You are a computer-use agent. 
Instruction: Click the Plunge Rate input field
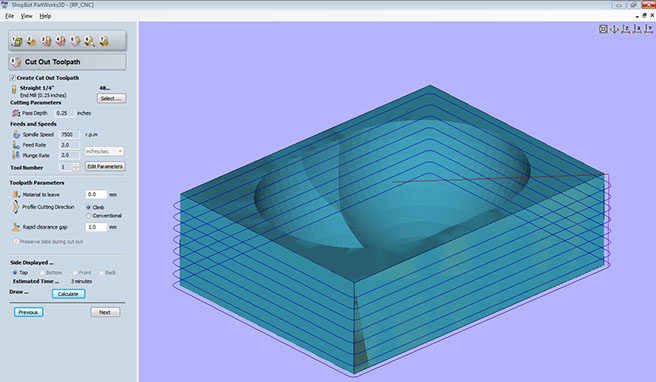click(x=69, y=155)
